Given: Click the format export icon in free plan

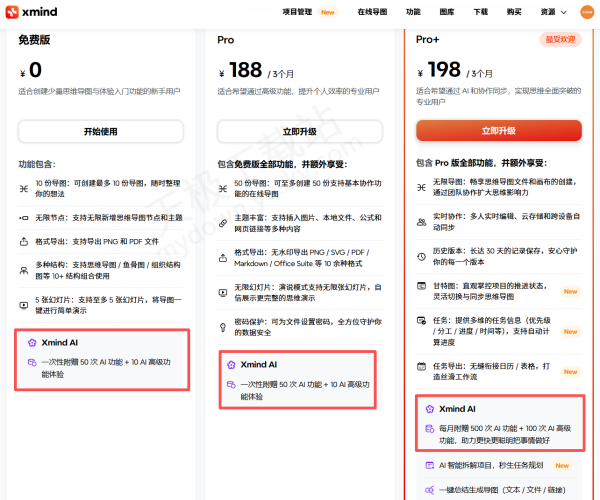Looking at the screenshot, I should [x=24, y=241].
